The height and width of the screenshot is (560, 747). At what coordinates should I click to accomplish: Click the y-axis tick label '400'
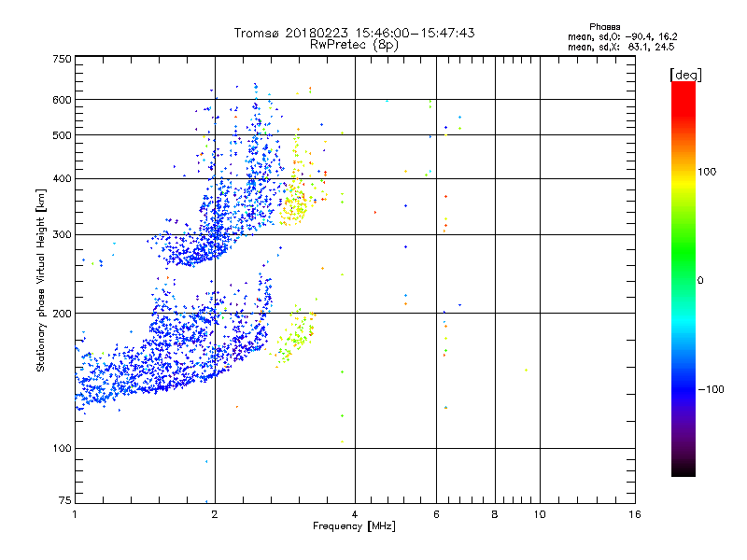[x=62, y=179]
